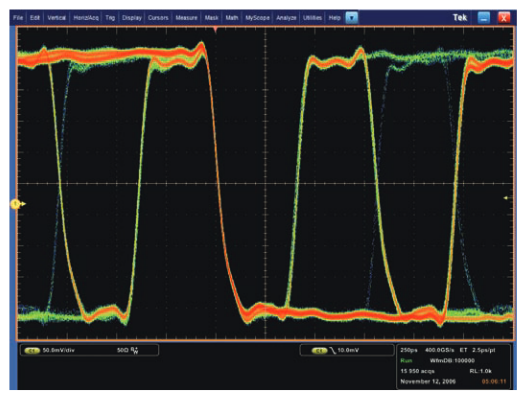Open the Edit menu
The width and height of the screenshot is (523, 397).
[35, 18]
